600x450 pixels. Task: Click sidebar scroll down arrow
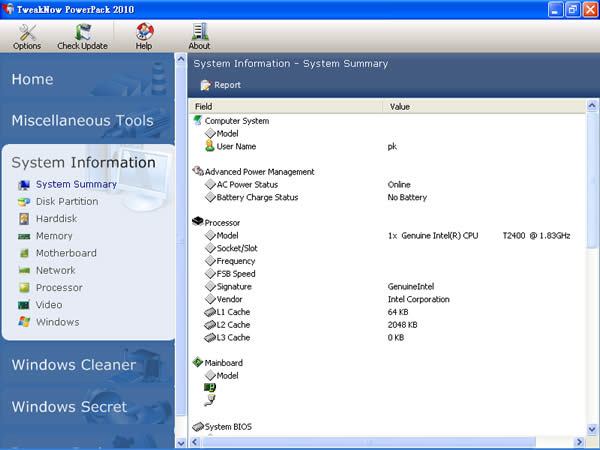tap(181, 443)
